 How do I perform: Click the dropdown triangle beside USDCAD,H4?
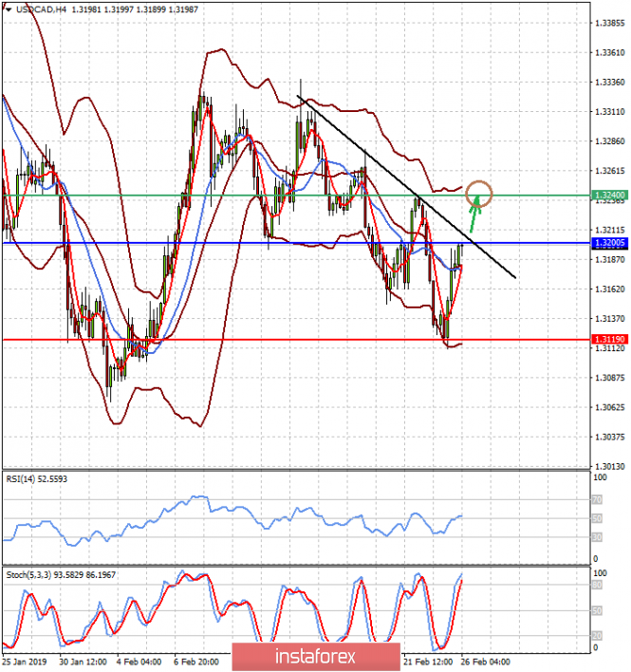coord(9,9)
